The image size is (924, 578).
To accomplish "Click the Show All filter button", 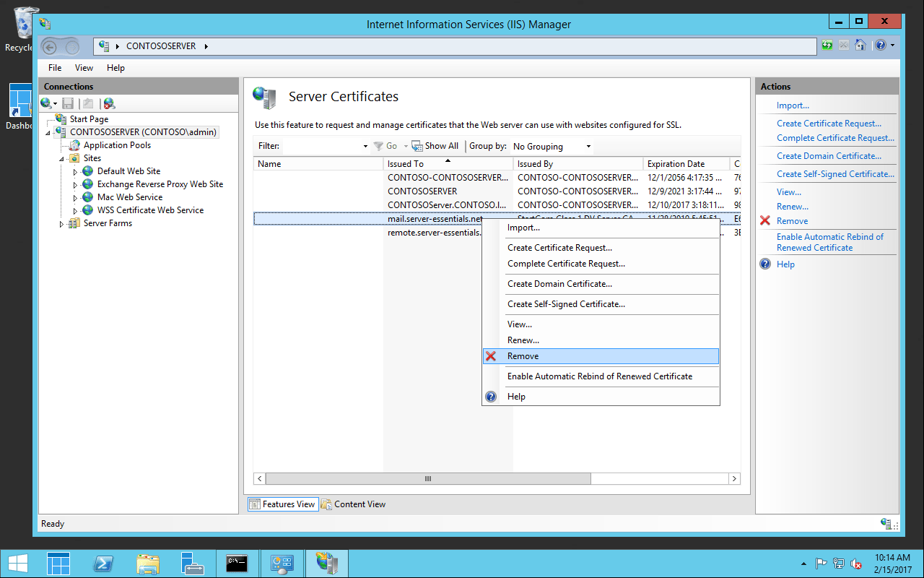I will click(435, 146).
